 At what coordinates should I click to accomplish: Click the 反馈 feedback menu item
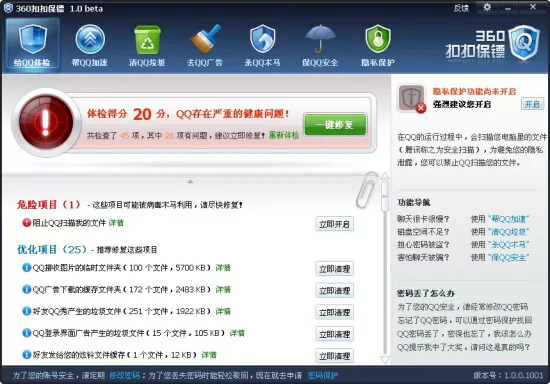tap(461, 8)
